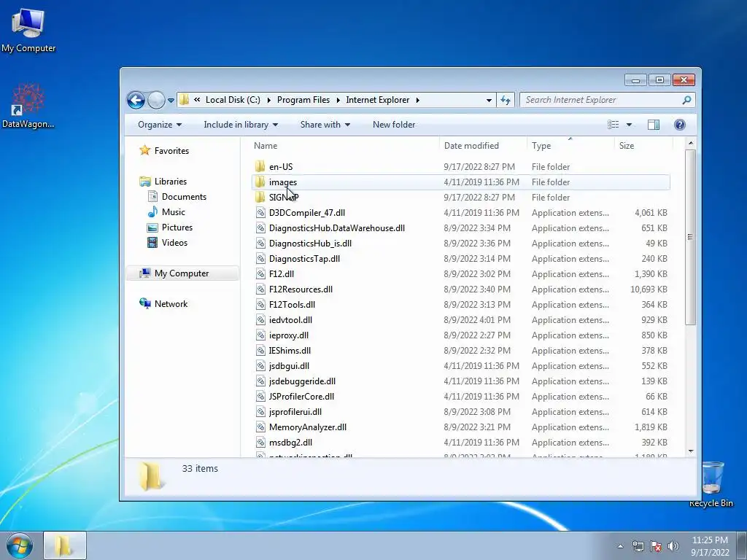Click Local Disk (C:) in address bar

(233, 100)
